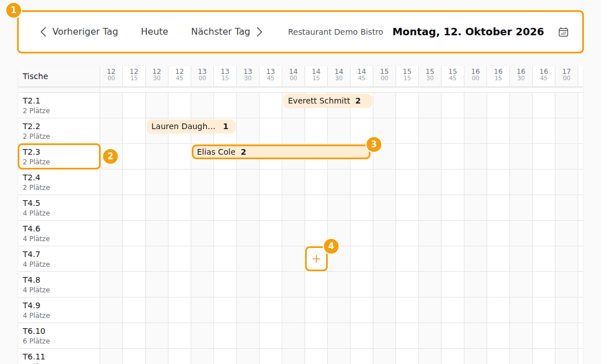Open Everett Schmitt reservation
The image size is (601, 364).
[327, 101]
